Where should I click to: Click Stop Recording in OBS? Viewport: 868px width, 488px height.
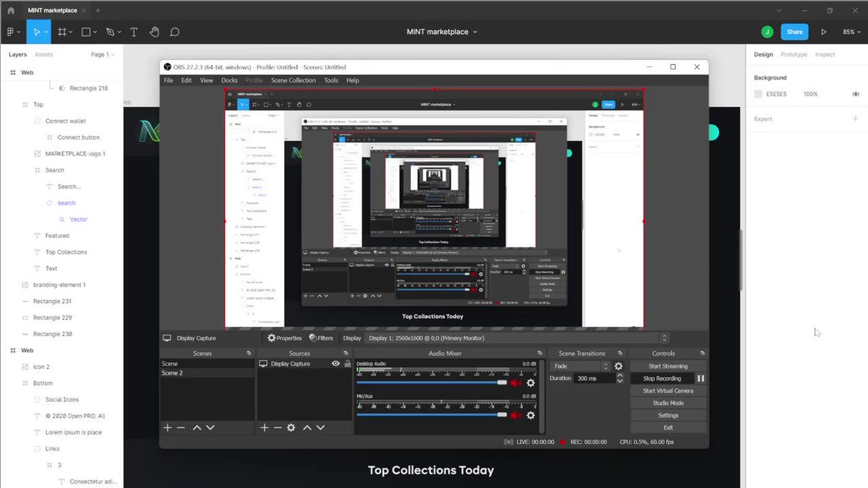(x=662, y=378)
